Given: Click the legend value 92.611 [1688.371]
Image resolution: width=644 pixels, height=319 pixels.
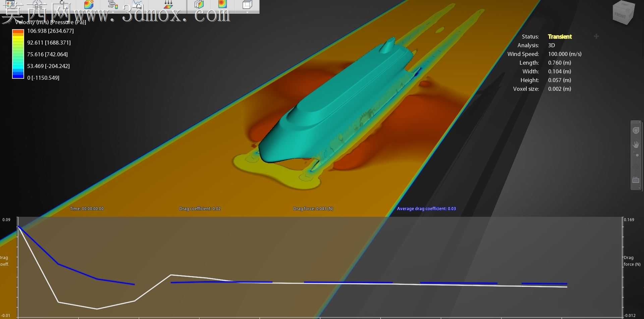Looking at the screenshot, I should coord(49,43).
